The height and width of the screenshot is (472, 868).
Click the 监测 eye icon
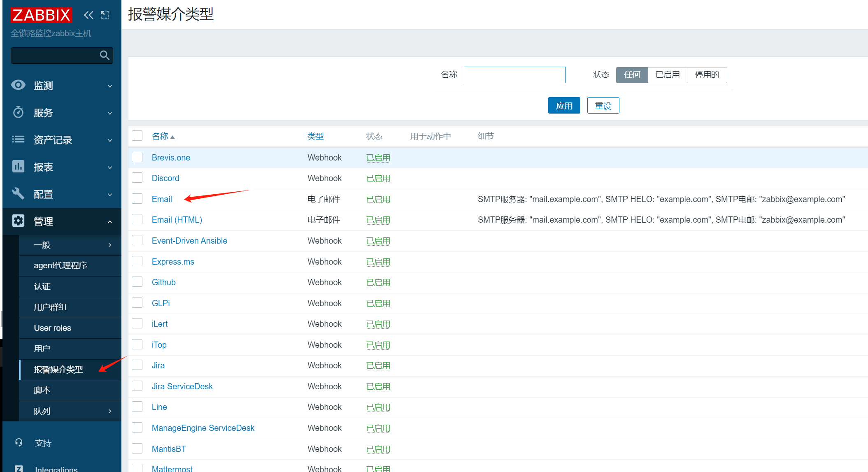coord(18,85)
